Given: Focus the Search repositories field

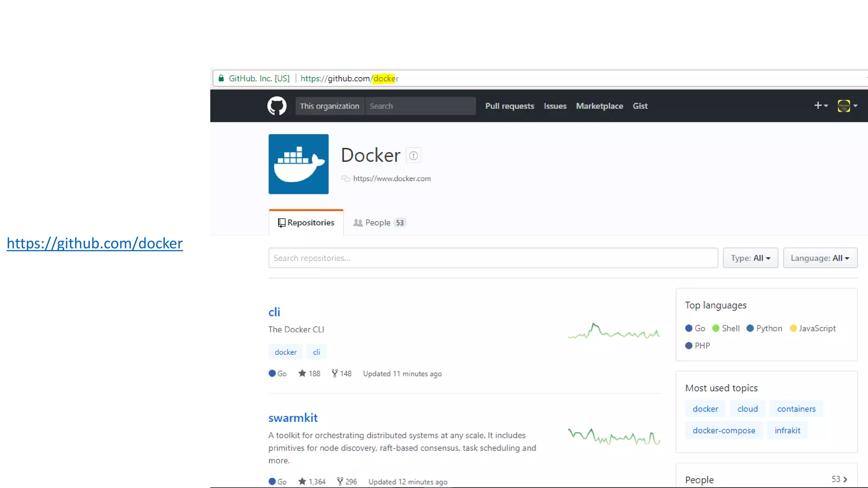Looking at the screenshot, I should [493, 258].
